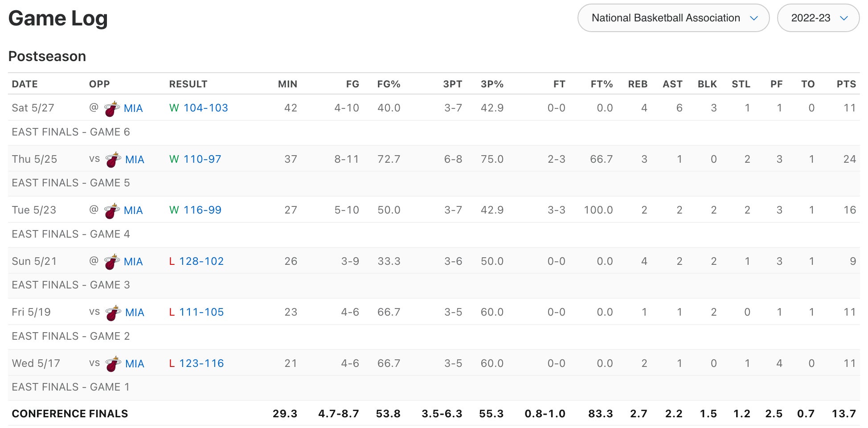This screenshot has height=428, width=868.
Task: Click the MIN column header
Action: tap(287, 84)
